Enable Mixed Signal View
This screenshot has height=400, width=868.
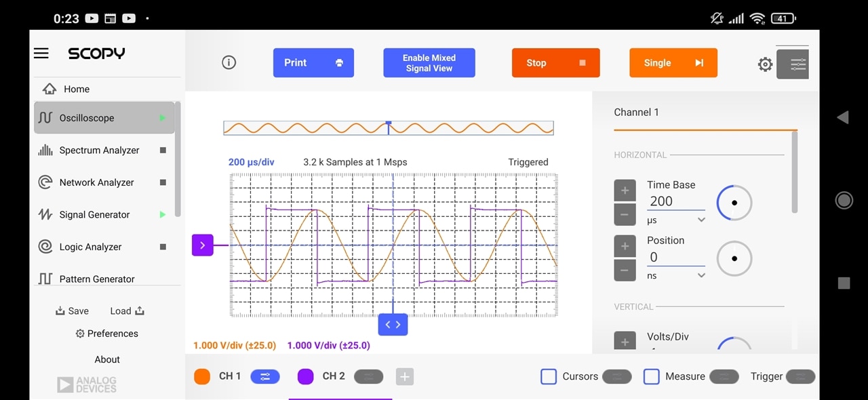[x=429, y=62]
